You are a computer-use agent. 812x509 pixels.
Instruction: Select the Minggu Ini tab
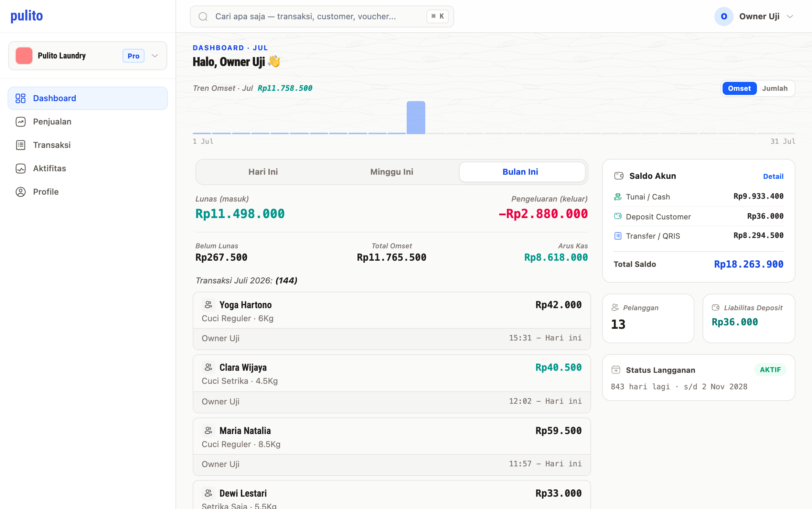coord(392,172)
